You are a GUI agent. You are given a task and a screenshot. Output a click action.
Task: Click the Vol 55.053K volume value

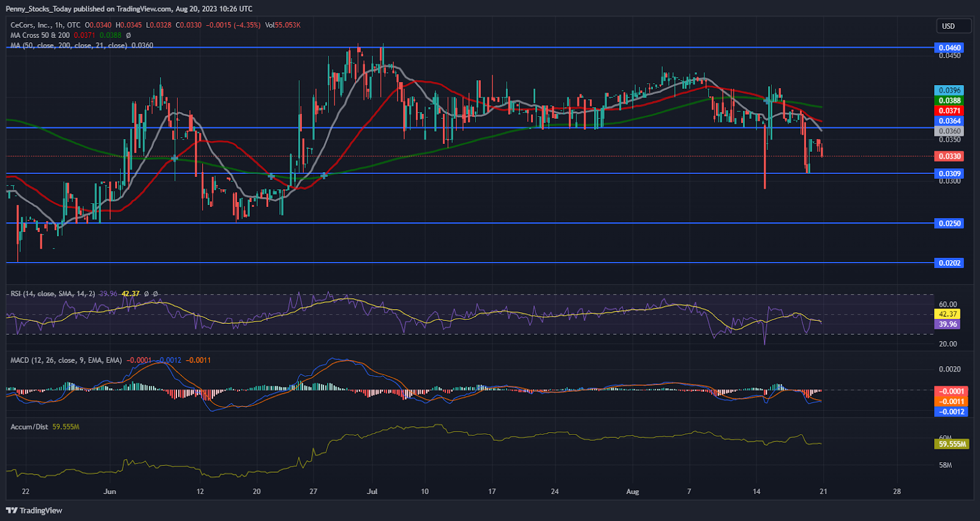point(283,25)
